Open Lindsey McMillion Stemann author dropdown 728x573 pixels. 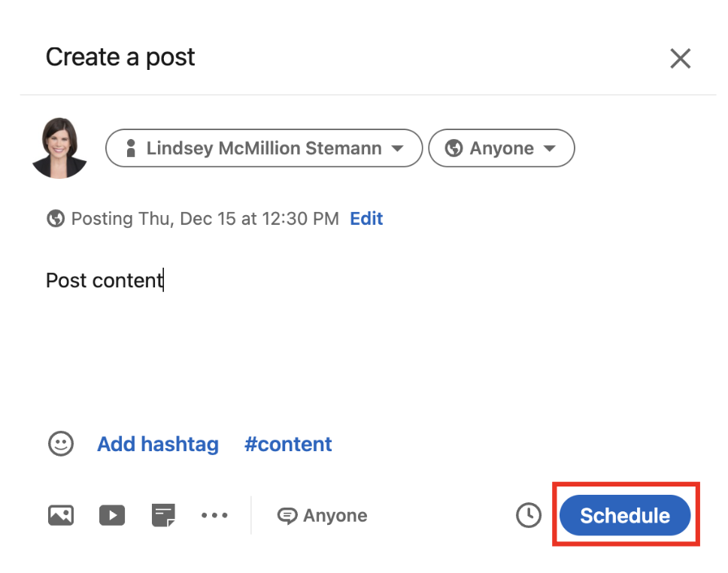[264, 148]
